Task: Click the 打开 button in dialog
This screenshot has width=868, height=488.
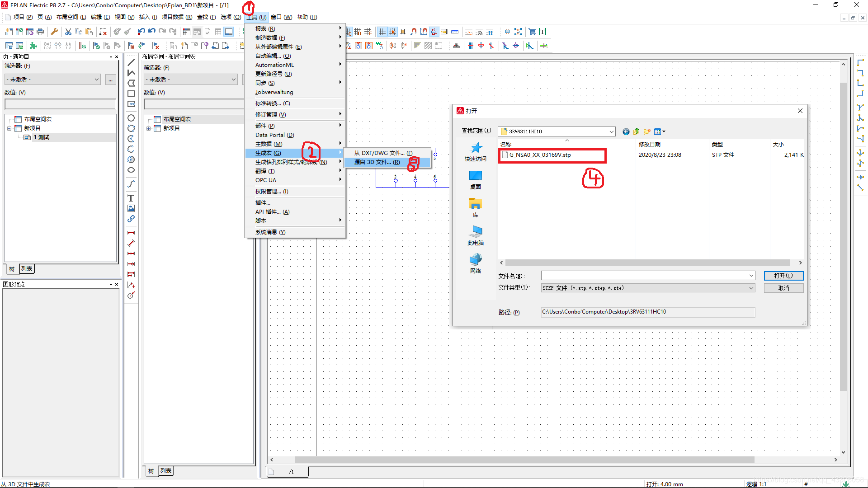Action: click(x=783, y=276)
